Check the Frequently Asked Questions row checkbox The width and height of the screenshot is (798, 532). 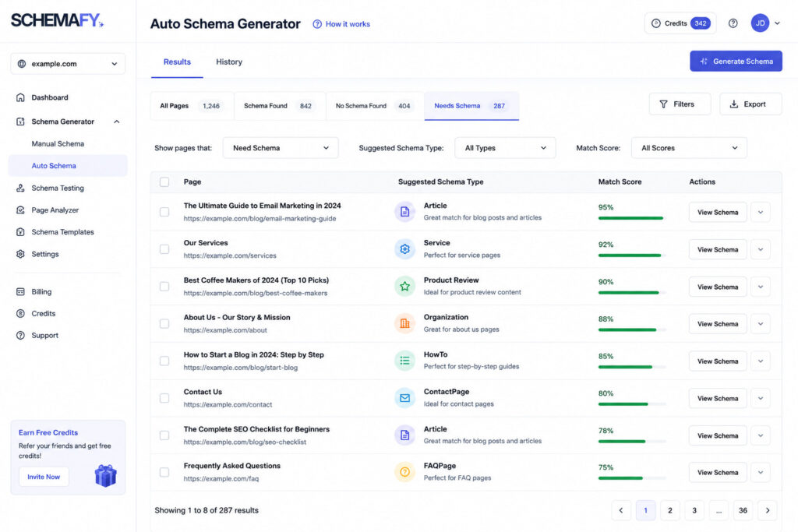[x=164, y=472]
